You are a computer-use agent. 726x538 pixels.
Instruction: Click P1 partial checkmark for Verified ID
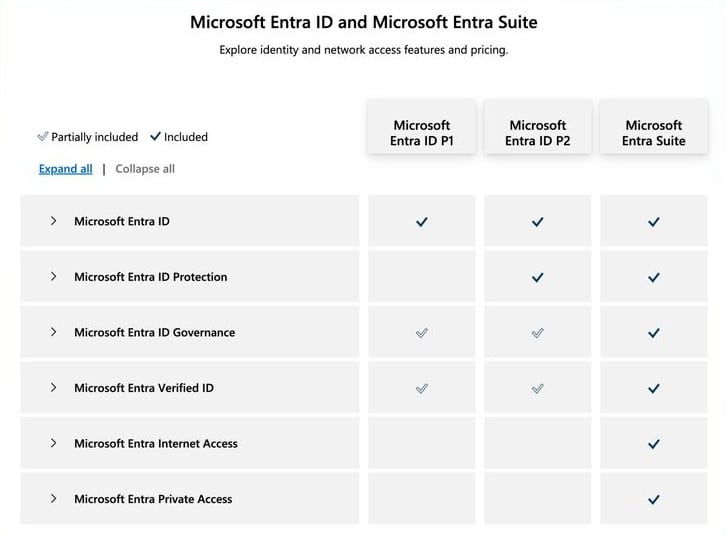click(421, 389)
